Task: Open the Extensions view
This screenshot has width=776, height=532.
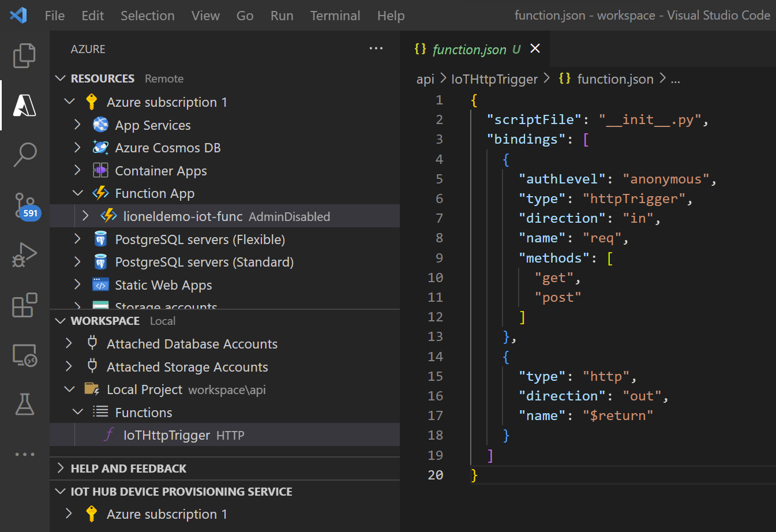Action: tap(24, 305)
